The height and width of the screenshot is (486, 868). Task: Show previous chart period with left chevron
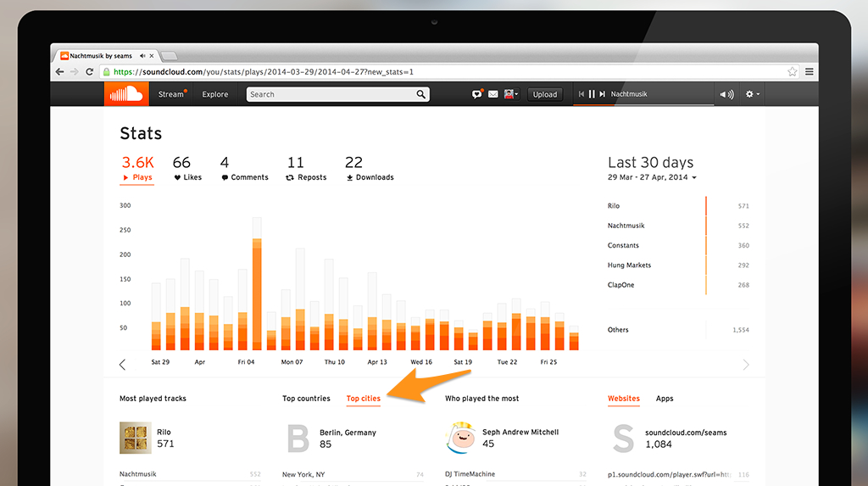click(x=122, y=365)
